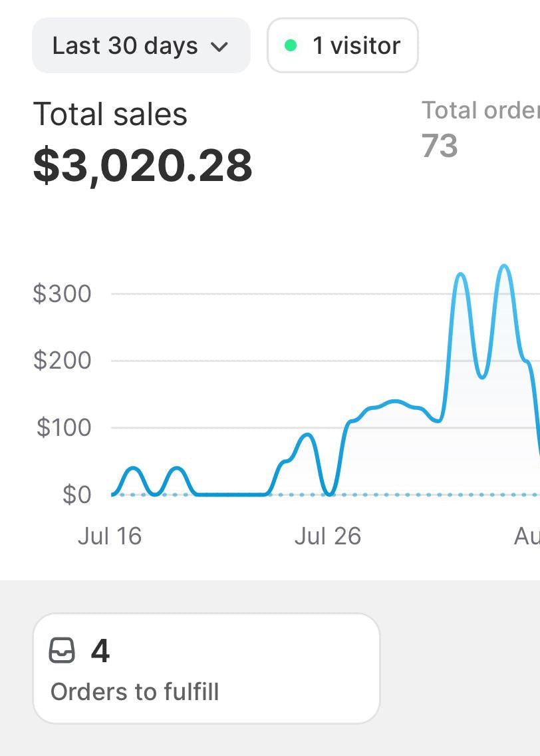Click the dotted comparison line on chart
The width and height of the screenshot is (540, 756).
(x=434, y=494)
